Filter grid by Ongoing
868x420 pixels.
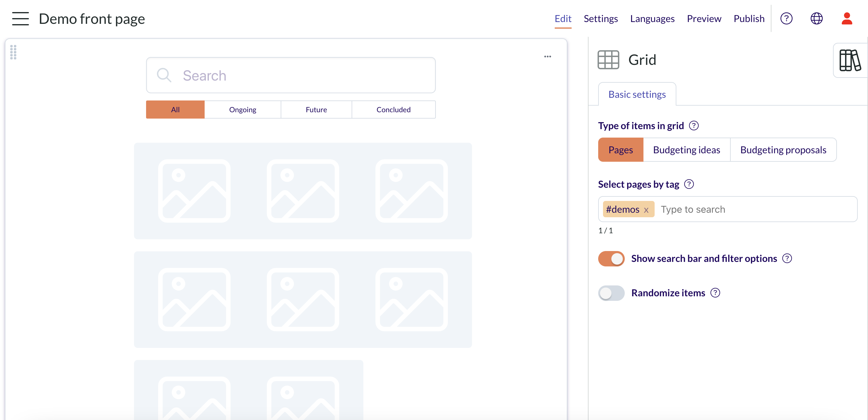243,110
